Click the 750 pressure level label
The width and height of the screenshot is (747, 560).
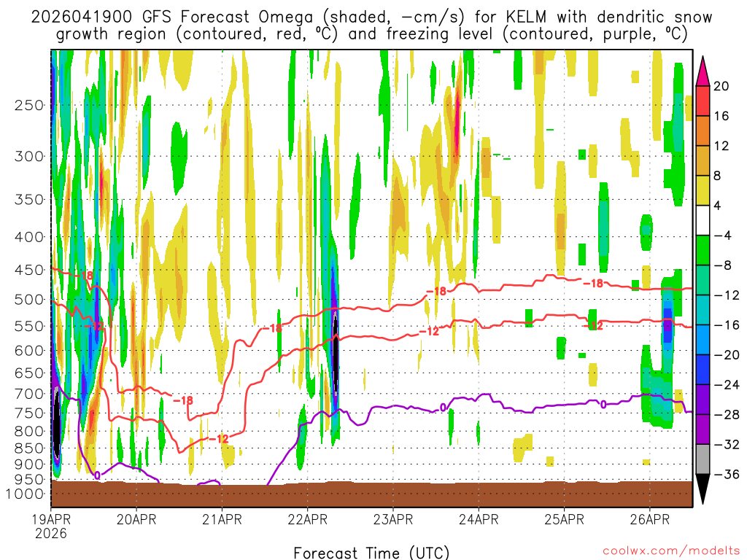pyautogui.click(x=29, y=413)
